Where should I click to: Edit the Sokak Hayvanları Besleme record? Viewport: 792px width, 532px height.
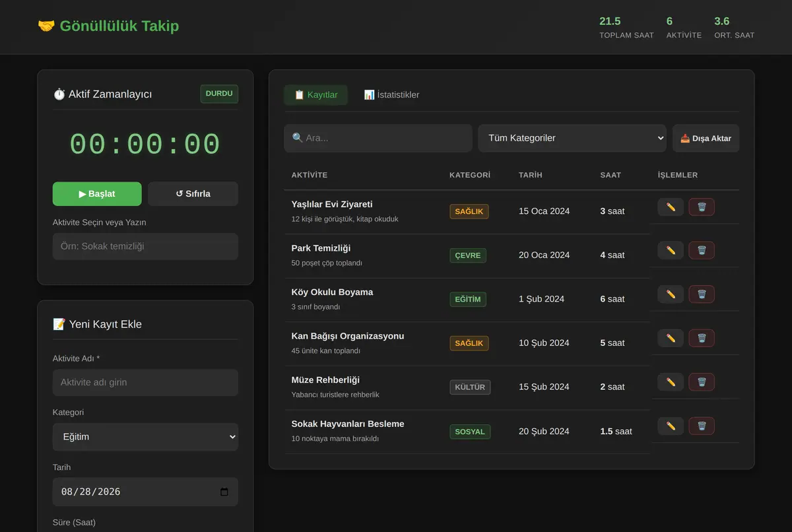pyautogui.click(x=671, y=426)
